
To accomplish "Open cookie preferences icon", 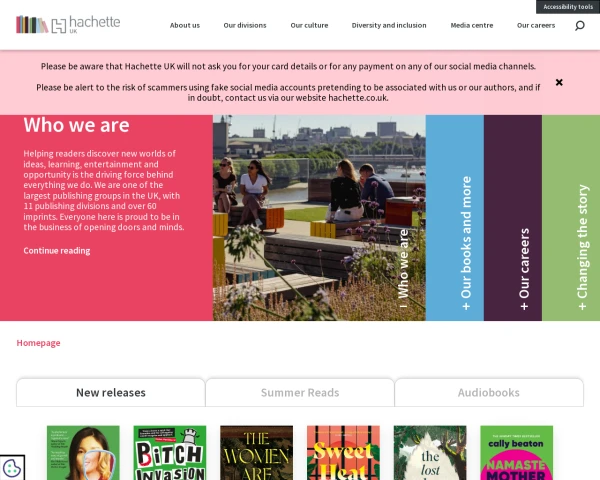I will pos(12,467).
